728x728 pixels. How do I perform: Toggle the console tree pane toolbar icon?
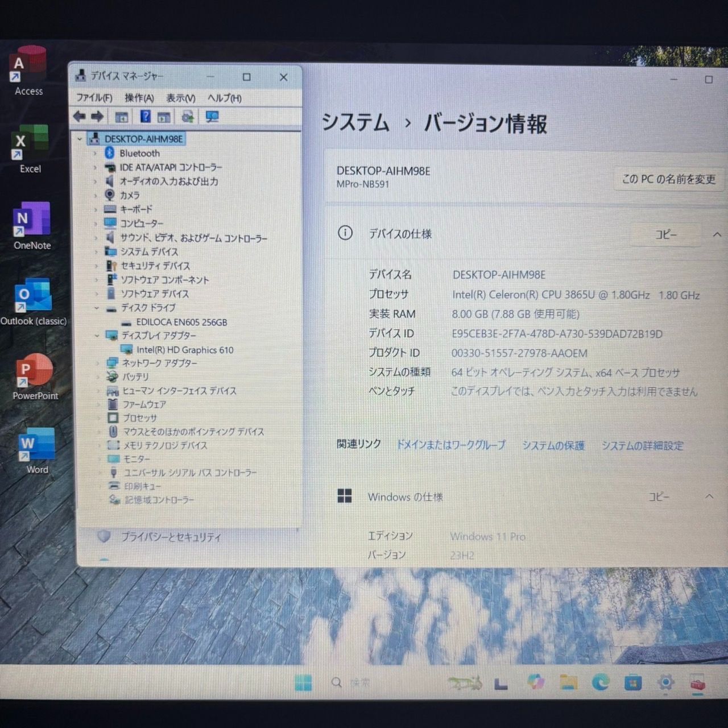[121, 117]
